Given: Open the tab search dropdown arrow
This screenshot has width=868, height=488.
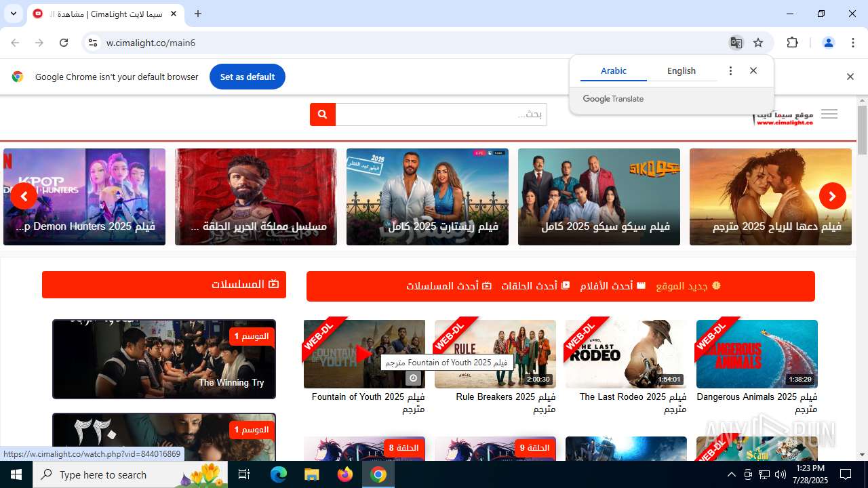Looking at the screenshot, I should [13, 14].
